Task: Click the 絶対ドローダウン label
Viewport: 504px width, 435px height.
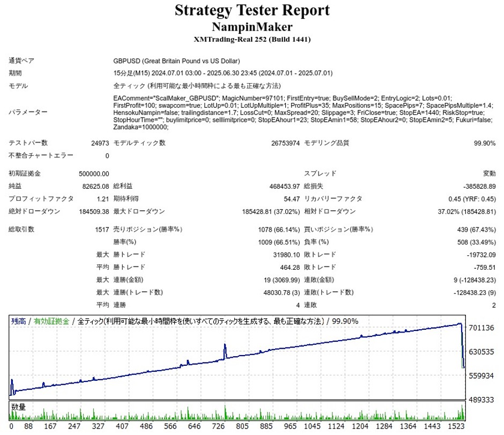Action: (34, 211)
